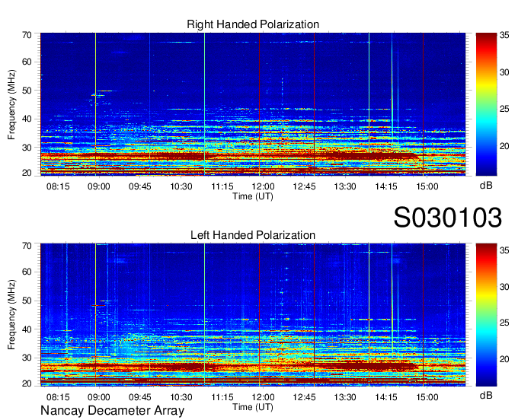Click the 40 MHz tick on left-handed plot
Image resolution: width=518 pixels, height=420 pixels.
click(x=27, y=329)
